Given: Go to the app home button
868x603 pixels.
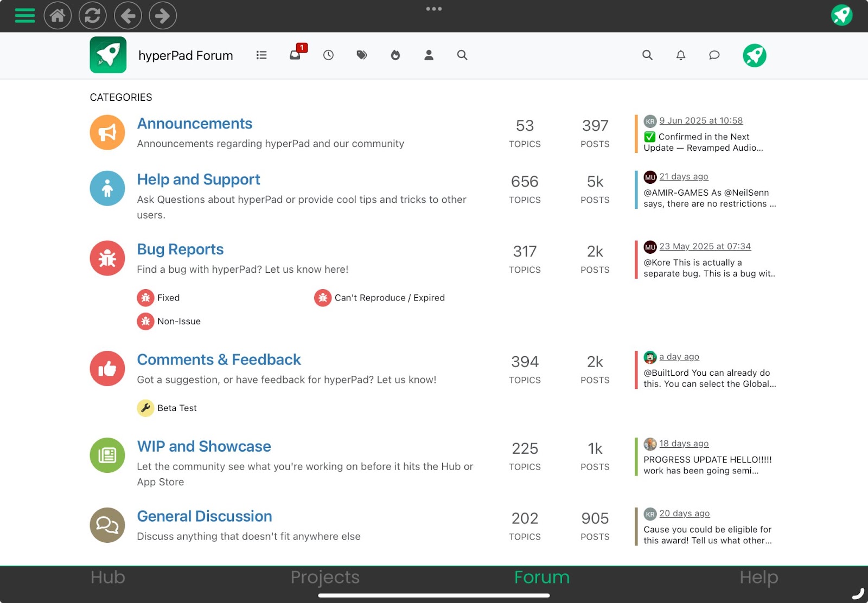Looking at the screenshot, I should pyautogui.click(x=58, y=16).
